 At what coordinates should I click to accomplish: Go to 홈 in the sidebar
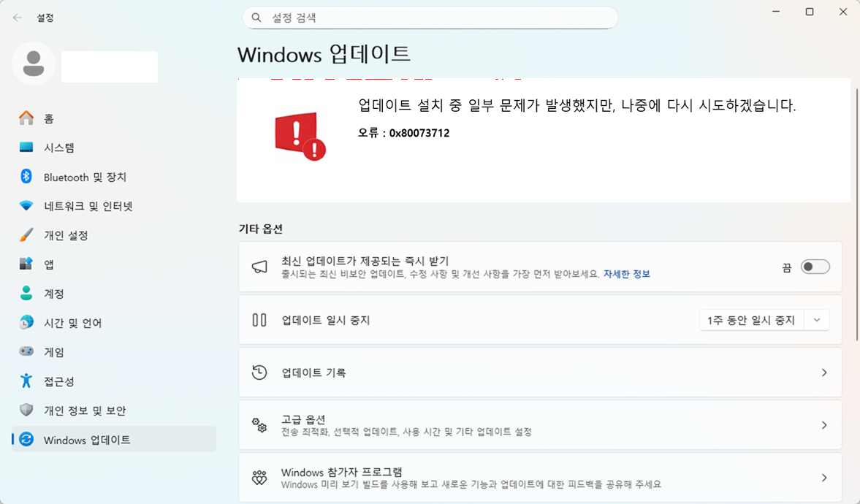coord(114,118)
